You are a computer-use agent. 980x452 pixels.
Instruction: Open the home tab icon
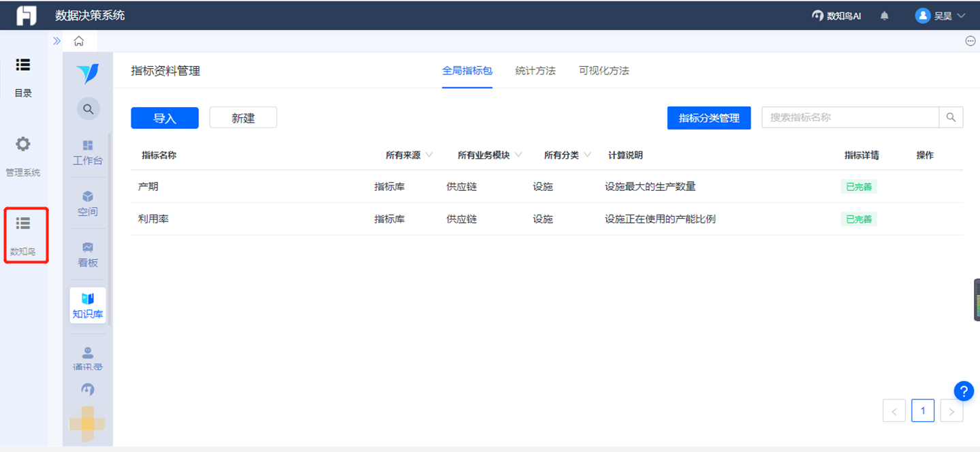[79, 41]
